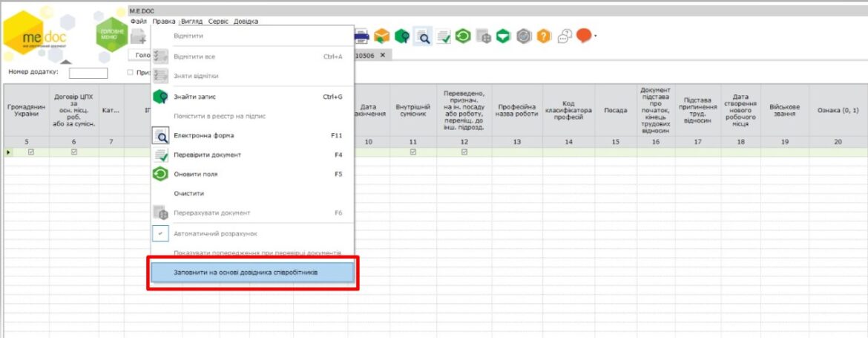Click the green hexagon find-record toolbar icon

click(402, 36)
